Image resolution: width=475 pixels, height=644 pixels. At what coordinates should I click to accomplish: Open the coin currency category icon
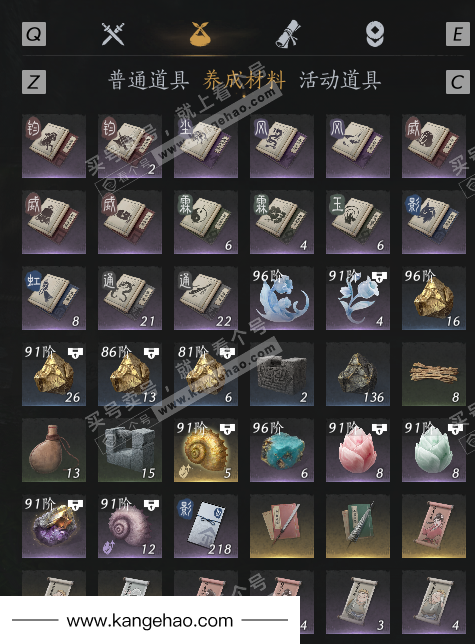[x=375, y=34]
